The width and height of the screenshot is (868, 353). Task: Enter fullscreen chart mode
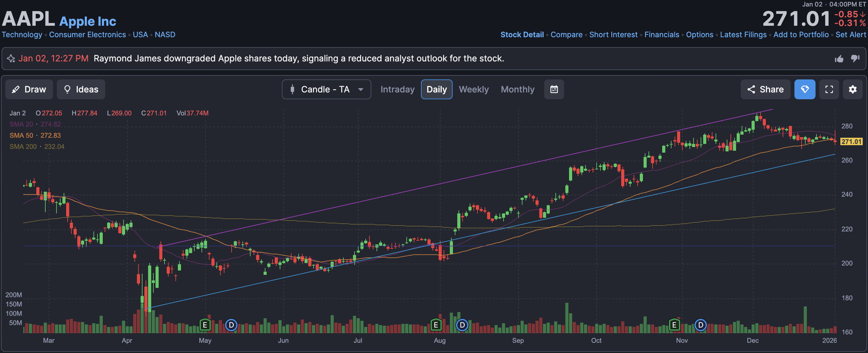[829, 89]
